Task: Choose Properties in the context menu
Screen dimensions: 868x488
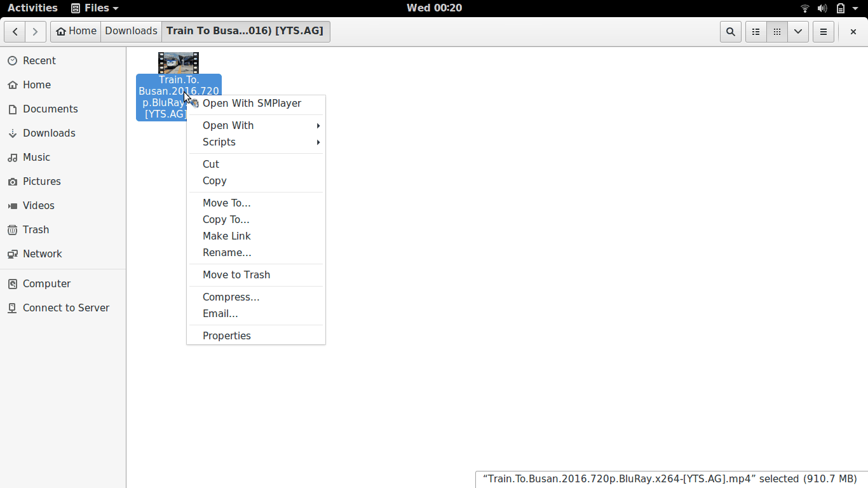Action: pos(227,335)
